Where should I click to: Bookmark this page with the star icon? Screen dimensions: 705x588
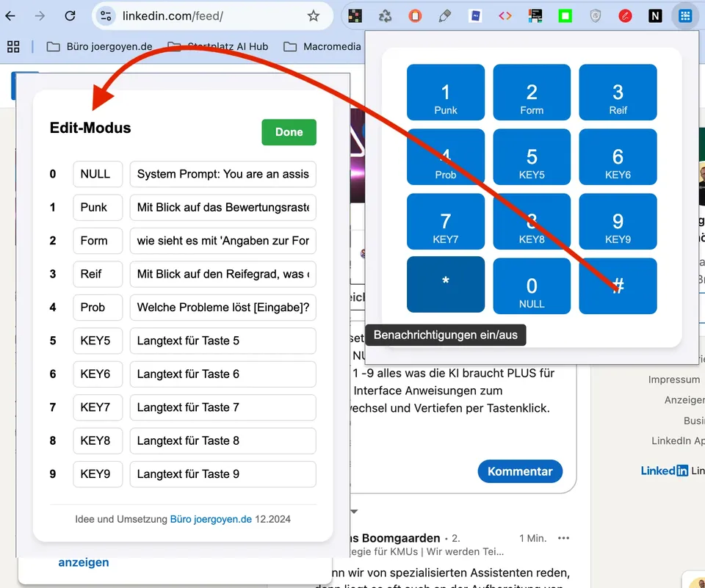click(314, 16)
